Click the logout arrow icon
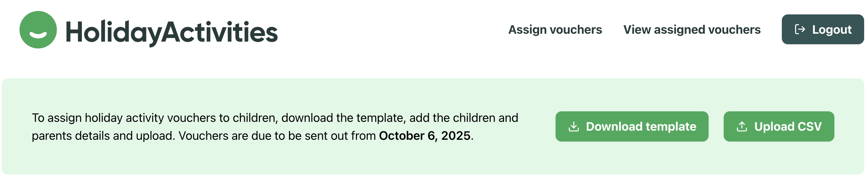868x177 pixels. click(800, 29)
